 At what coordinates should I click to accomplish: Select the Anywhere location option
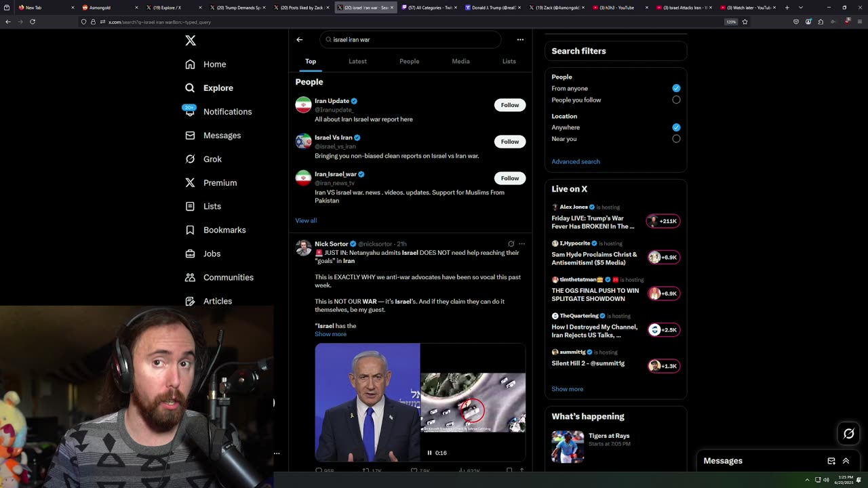(x=676, y=127)
